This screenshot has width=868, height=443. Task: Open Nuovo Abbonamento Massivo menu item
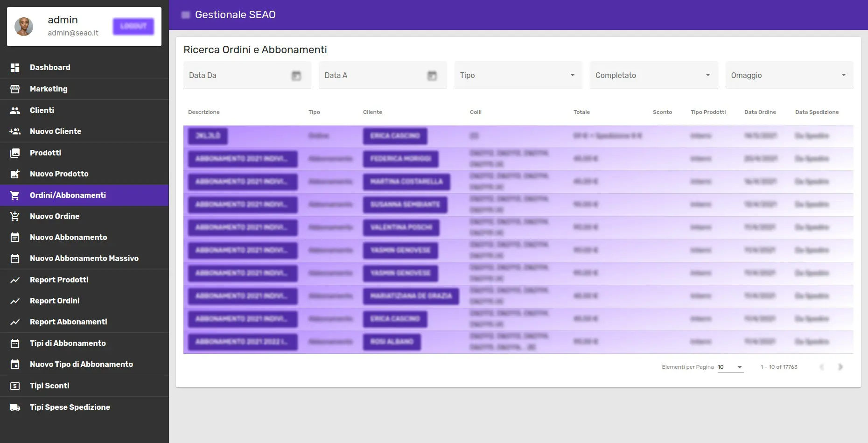(84, 259)
